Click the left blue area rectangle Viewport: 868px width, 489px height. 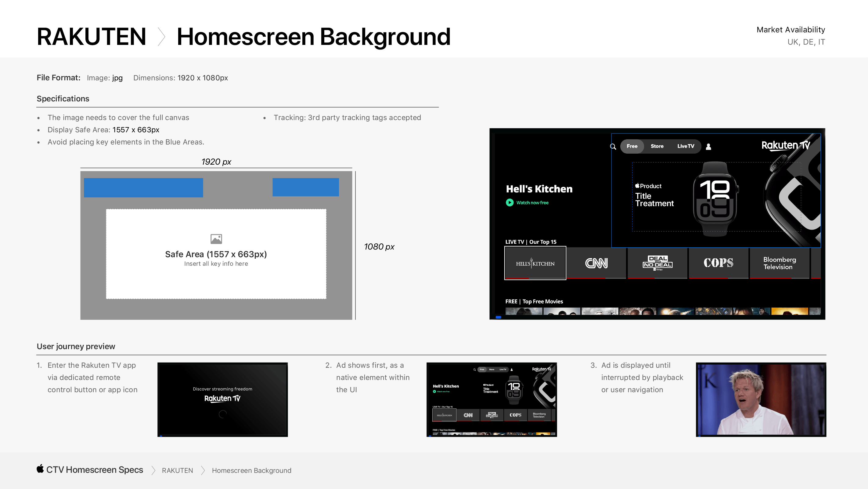click(x=143, y=188)
